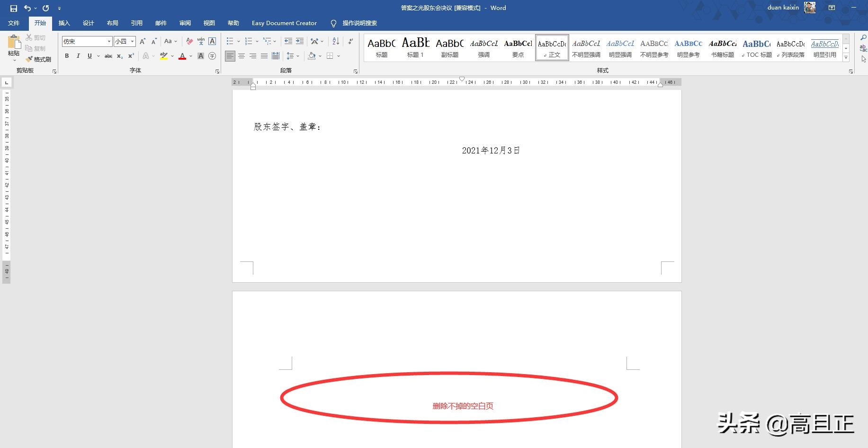Expand the font size dropdown showing 小四
This screenshot has height=448, width=868.
tap(132, 41)
